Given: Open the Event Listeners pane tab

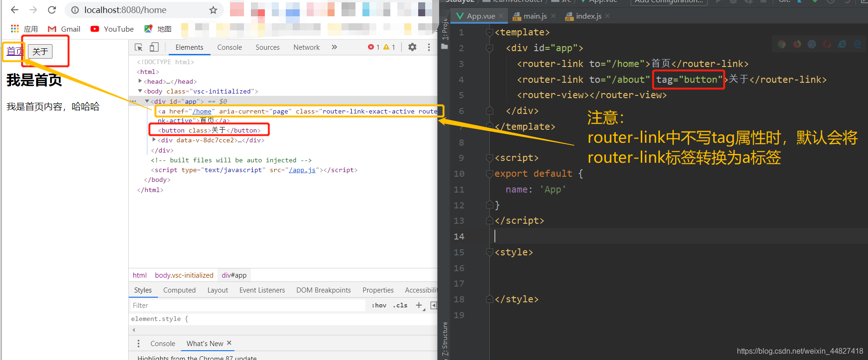Looking at the screenshot, I should tap(262, 290).
